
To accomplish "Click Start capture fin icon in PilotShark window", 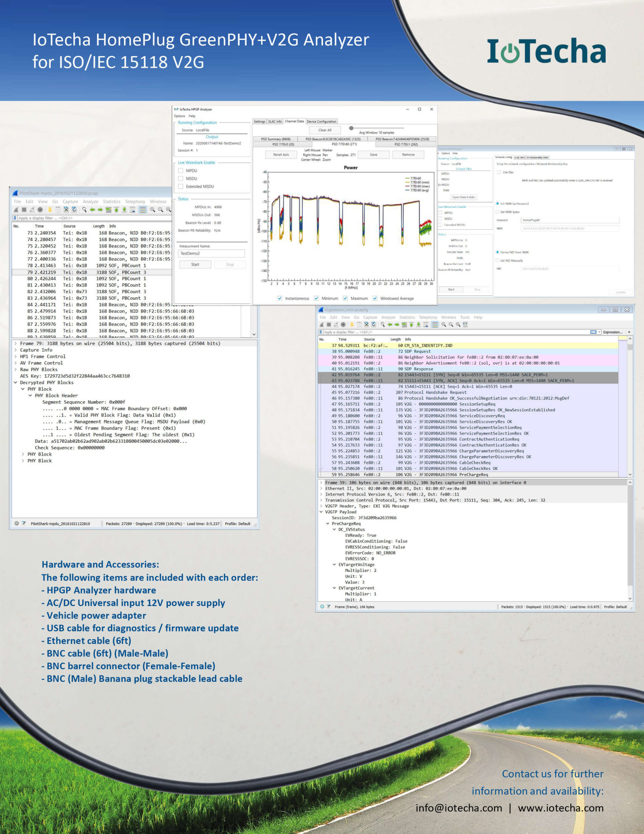I will (16, 210).
